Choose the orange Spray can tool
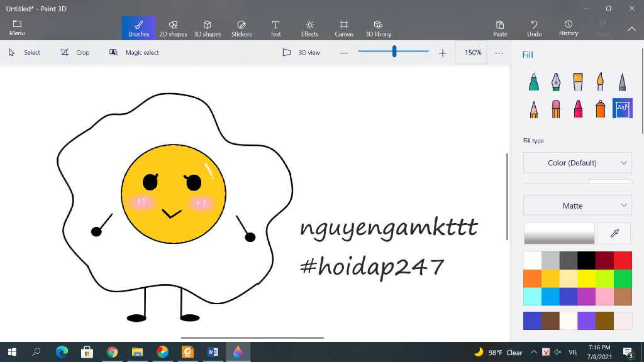This screenshot has width=644, height=362. pyautogui.click(x=600, y=109)
